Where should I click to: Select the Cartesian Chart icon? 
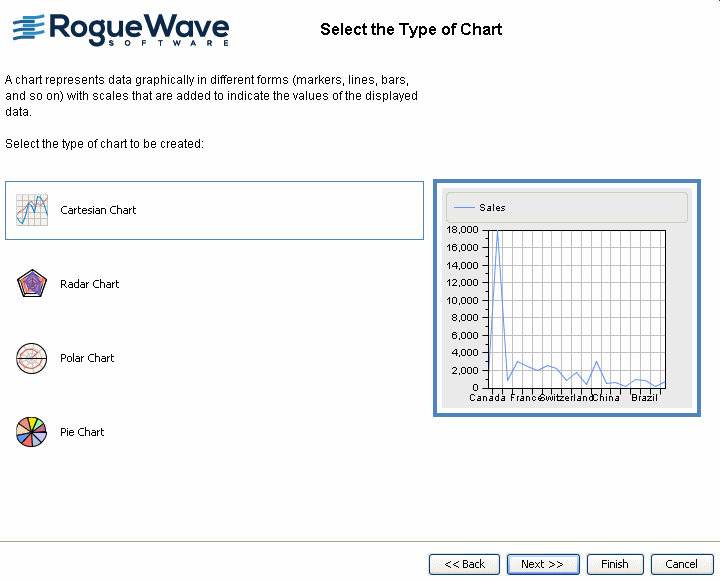click(32, 210)
